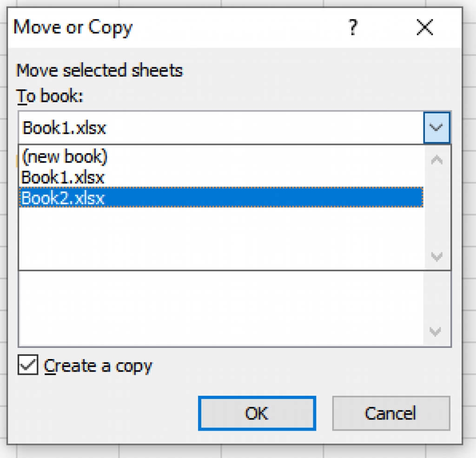The width and height of the screenshot is (476, 458).
Task: Select the highlighted Book2.xlsx option
Action: [63, 198]
